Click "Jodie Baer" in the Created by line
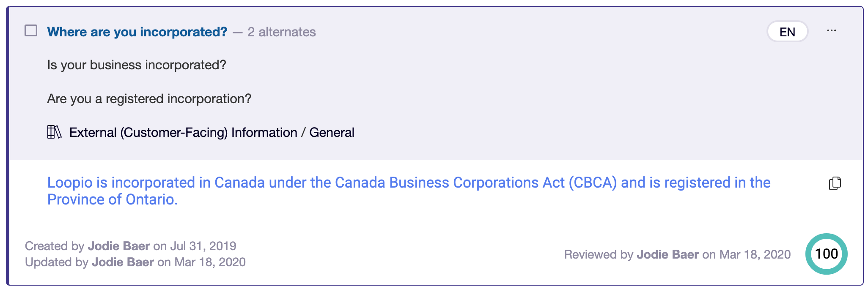 (119, 246)
